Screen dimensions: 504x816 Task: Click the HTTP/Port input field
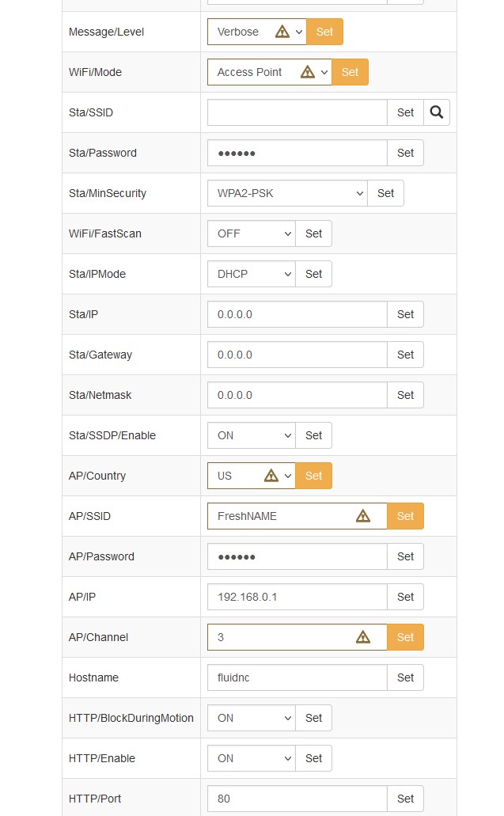297,799
